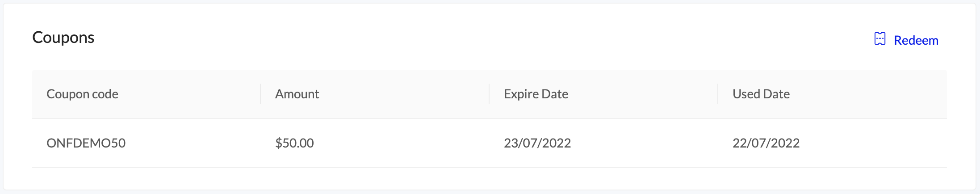
Task: Sort by the Coupon code column header
Action: [82, 94]
